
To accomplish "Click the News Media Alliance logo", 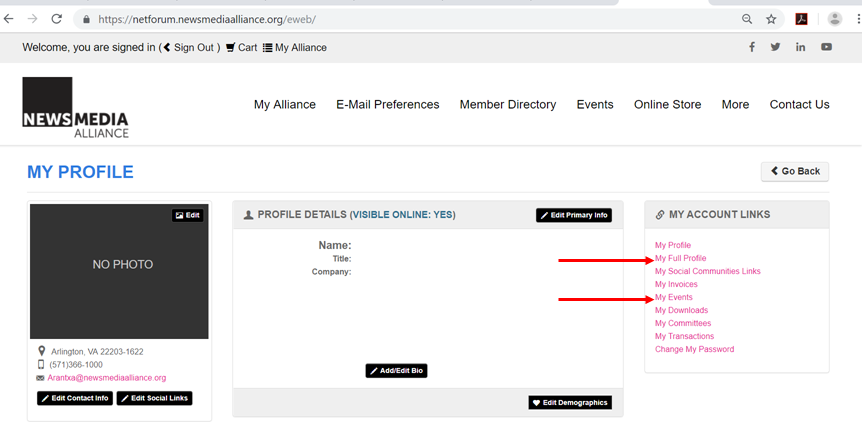I will [x=75, y=107].
